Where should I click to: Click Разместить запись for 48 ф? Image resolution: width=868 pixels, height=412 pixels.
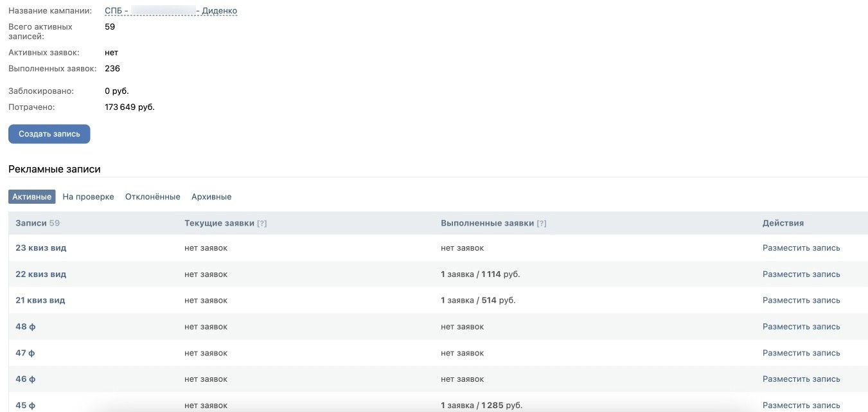click(x=801, y=327)
